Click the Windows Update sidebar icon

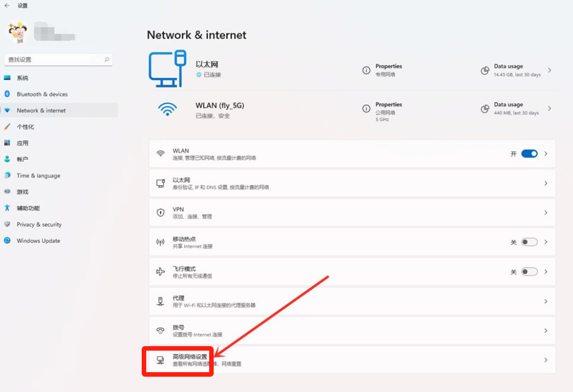point(7,240)
